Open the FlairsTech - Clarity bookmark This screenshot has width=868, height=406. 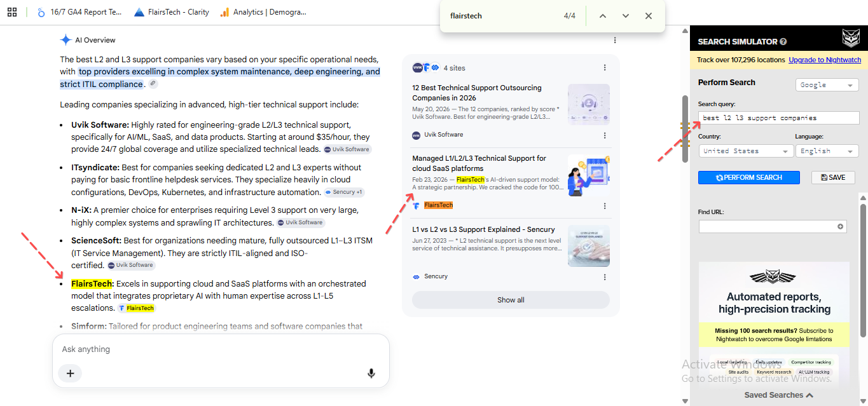click(172, 12)
